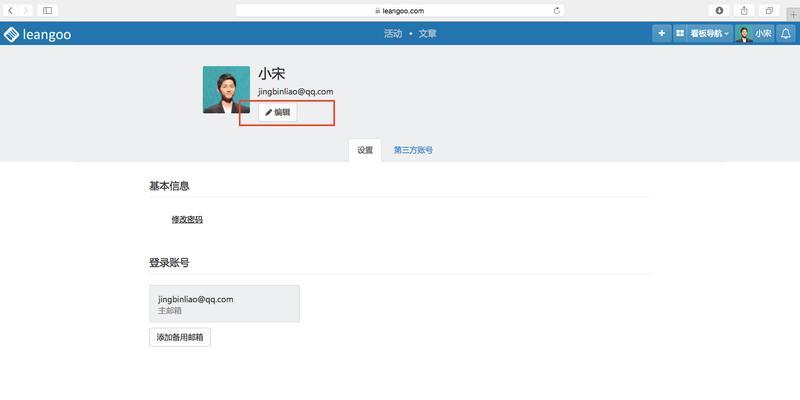The width and height of the screenshot is (800, 400).
Task: Click the plus create button in the leangoo header
Action: pyautogui.click(x=662, y=34)
